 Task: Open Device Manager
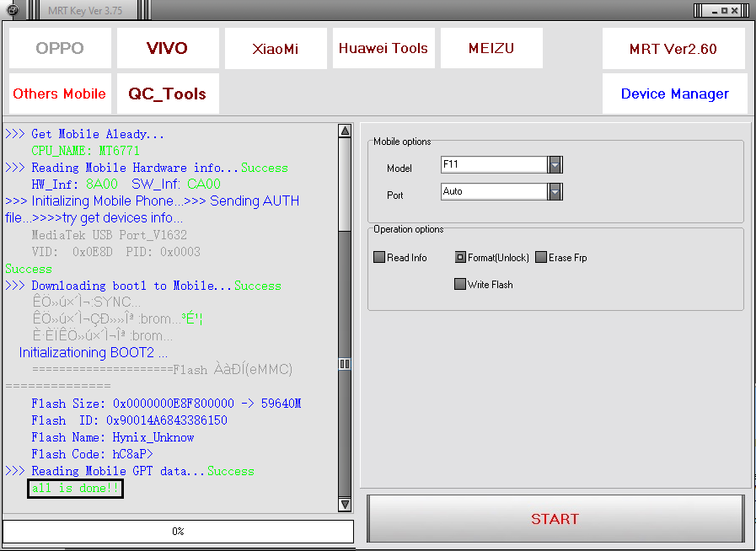click(x=674, y=94)
